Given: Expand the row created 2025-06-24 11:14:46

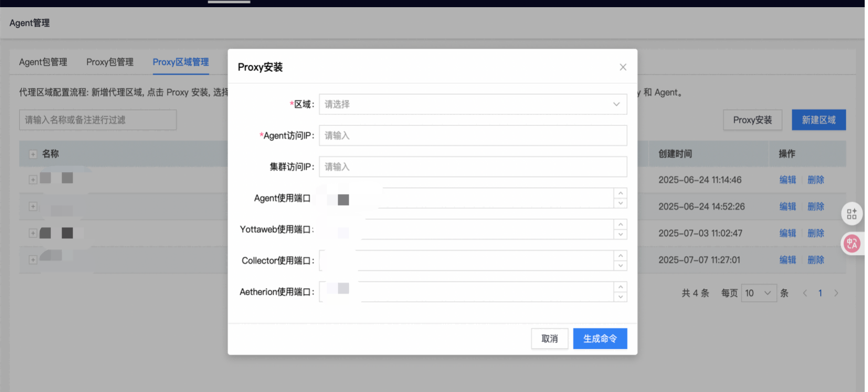Looking at the screenshot, I should (33, 180).
